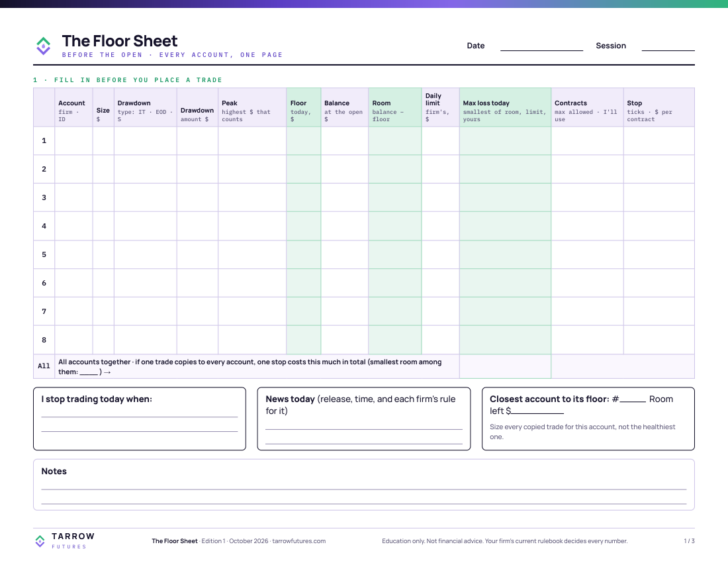Select the Account cell in row 1
The width and height of the screenshot is (728, 563).
pyautogui.click(x=74, y=140)
